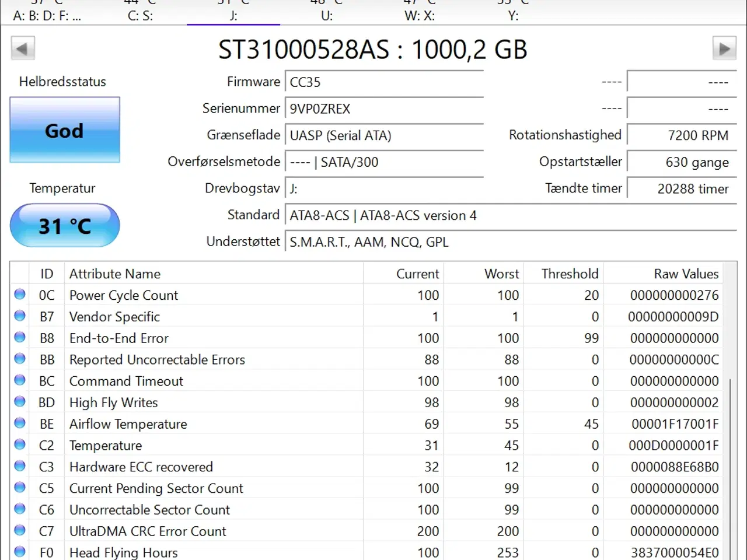The height and width of the screenshot is (560, 747).
Task: Click the God health status button
Action: click(x=65, y=130)
